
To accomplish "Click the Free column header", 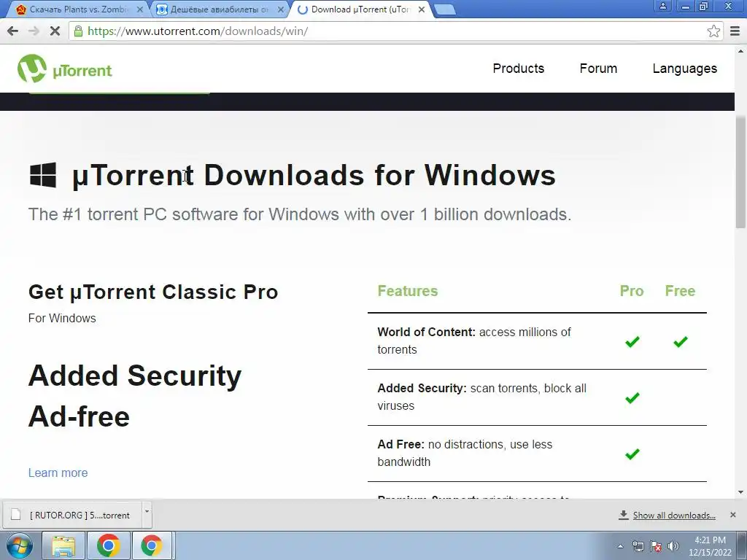I will (x=680, y=291).
